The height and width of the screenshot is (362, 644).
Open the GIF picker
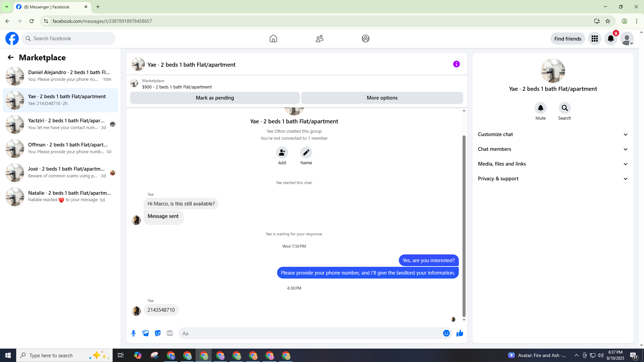[170, 333]
